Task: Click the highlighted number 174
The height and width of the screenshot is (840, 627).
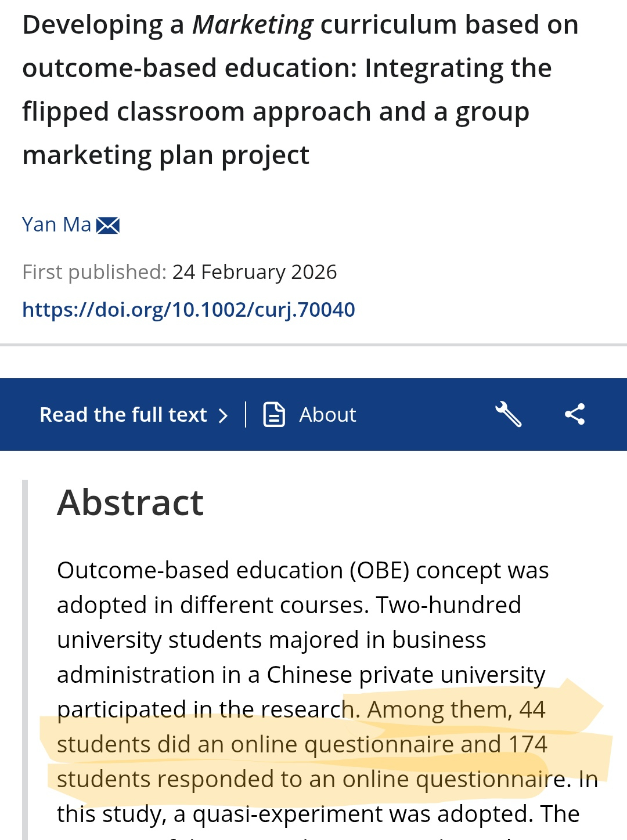Action: (528, 744)
